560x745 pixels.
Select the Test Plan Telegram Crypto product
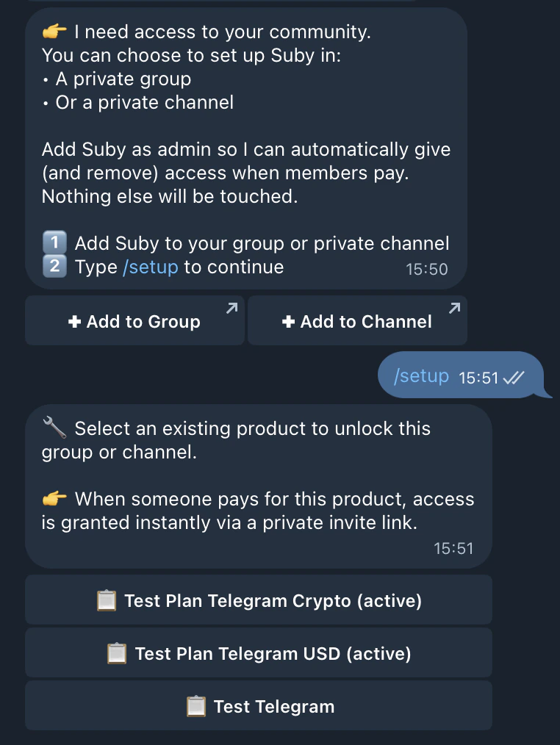[259, 600]
